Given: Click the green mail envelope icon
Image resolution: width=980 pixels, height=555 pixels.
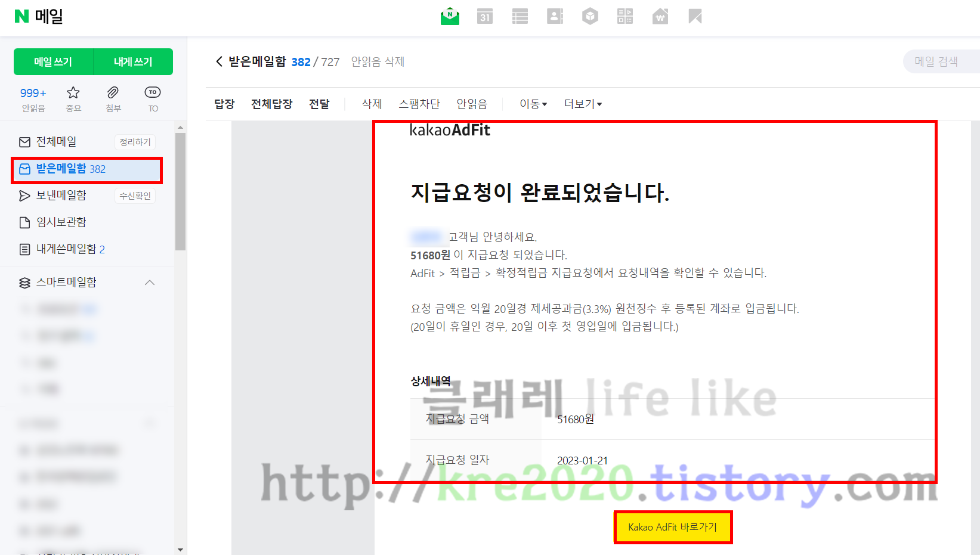Looking at the screenshot, I should click(450, 16).
